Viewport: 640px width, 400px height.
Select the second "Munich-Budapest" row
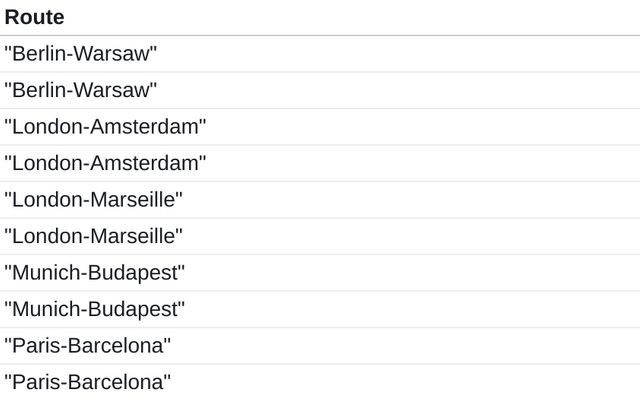coord(95,309)
